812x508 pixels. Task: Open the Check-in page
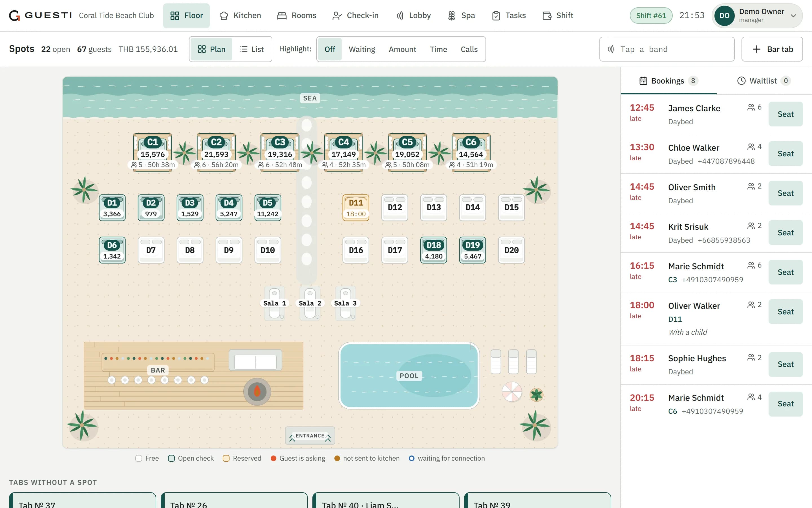pyautogui.click(x=355, y=16)
